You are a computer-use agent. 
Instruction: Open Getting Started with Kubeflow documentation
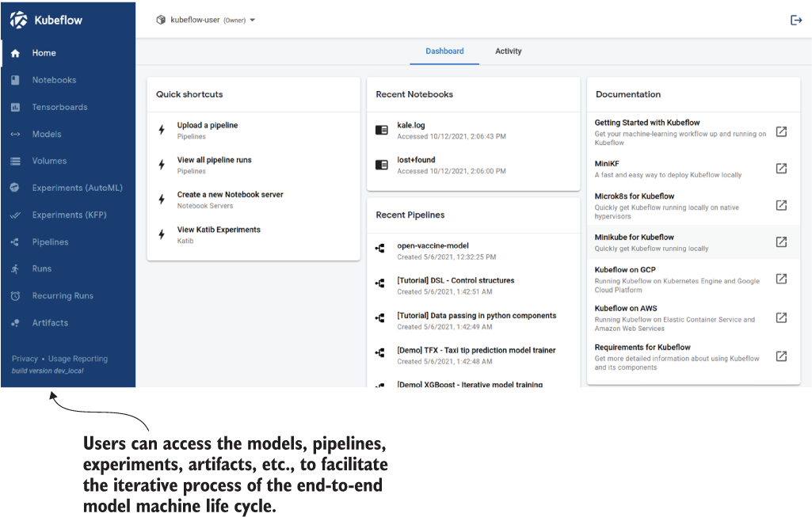(x=693, y=132)
